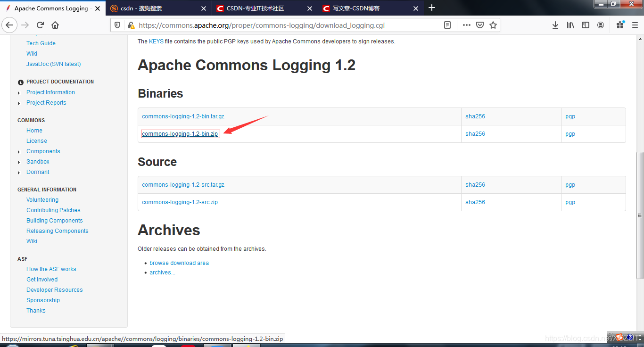
Task: Close the csdn 搜狗搜索 tab
Action: point(203,8)
